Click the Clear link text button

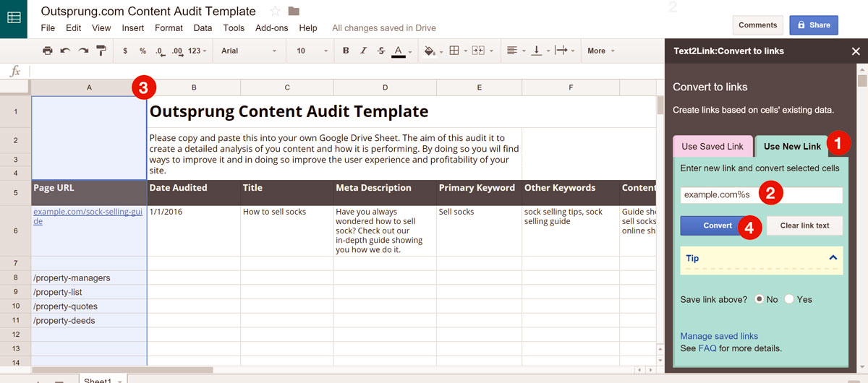pyautogui.click(x=804, y=225)
